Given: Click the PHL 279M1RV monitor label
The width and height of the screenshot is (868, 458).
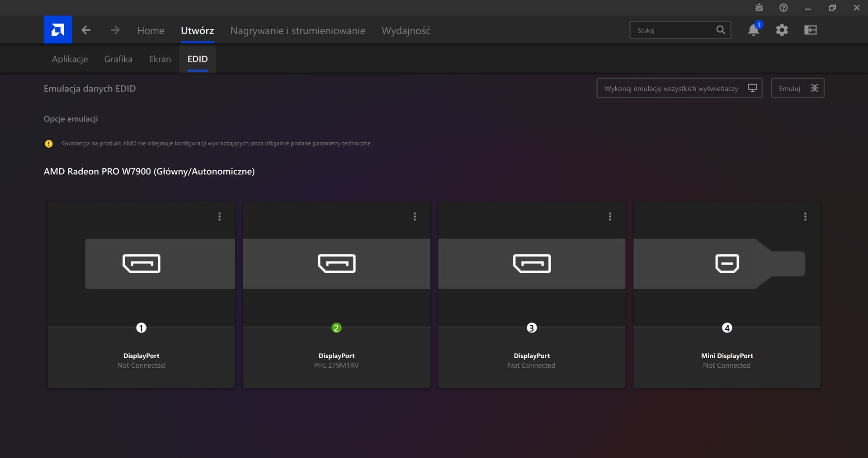Looking at the screenshot, I should (x=336, y=365).
